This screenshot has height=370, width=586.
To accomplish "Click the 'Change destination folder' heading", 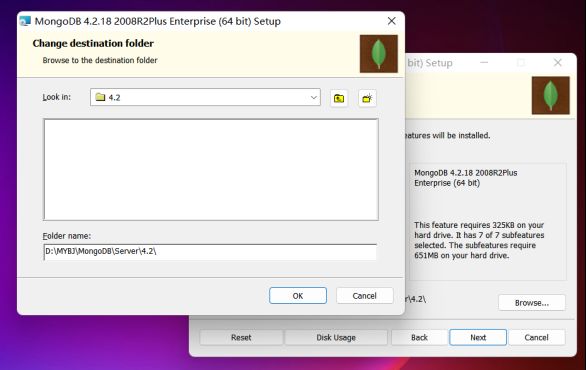I will click(x=93, y=43).
